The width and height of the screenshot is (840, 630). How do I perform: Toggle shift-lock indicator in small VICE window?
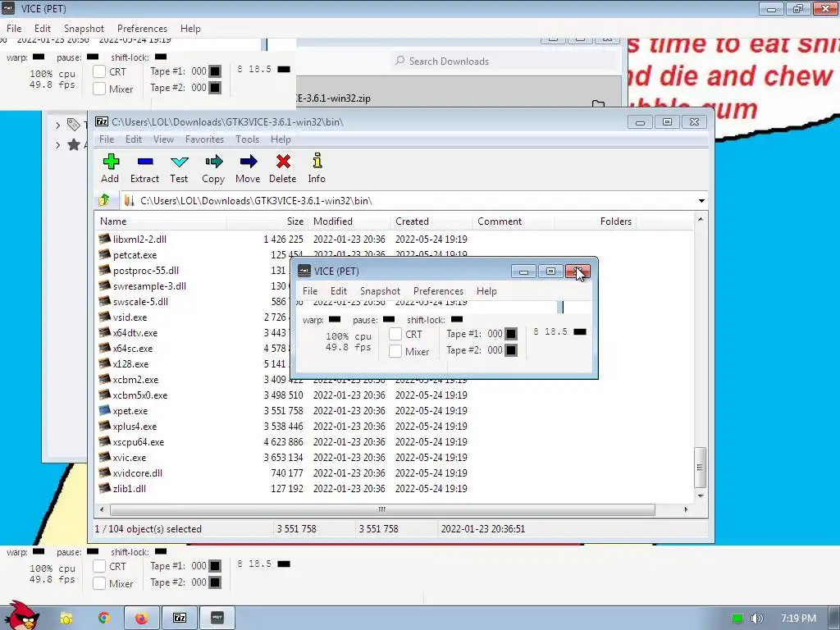[x=457, y=319]
